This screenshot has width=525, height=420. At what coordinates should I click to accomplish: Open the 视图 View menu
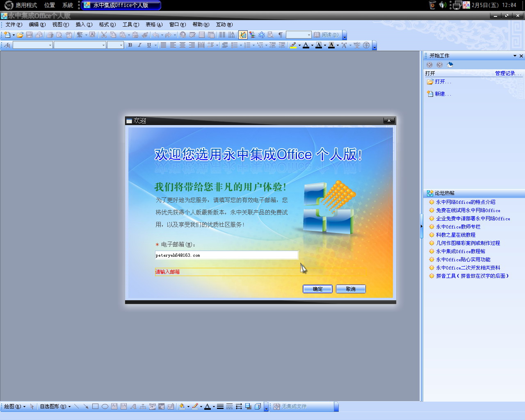[x=61, y=25]
